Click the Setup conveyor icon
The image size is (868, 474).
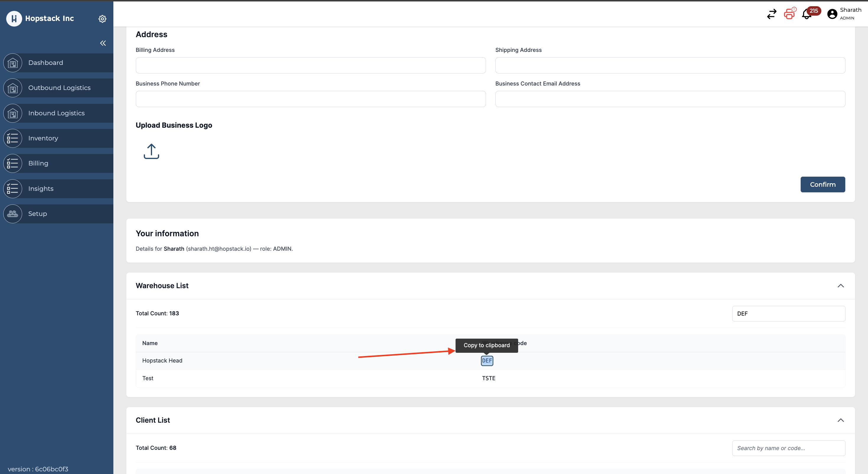[13, 214]
